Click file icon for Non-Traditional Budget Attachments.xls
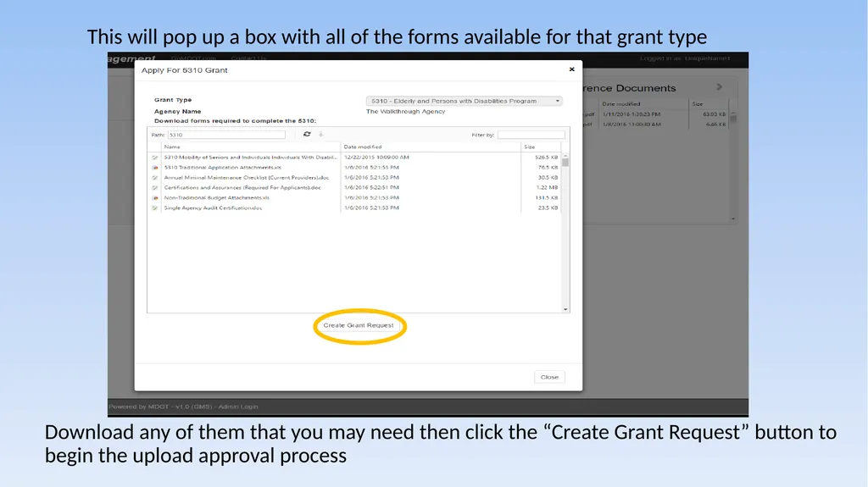Image resolution: width=868 pixels, height=487 pixels. (155, 197)
